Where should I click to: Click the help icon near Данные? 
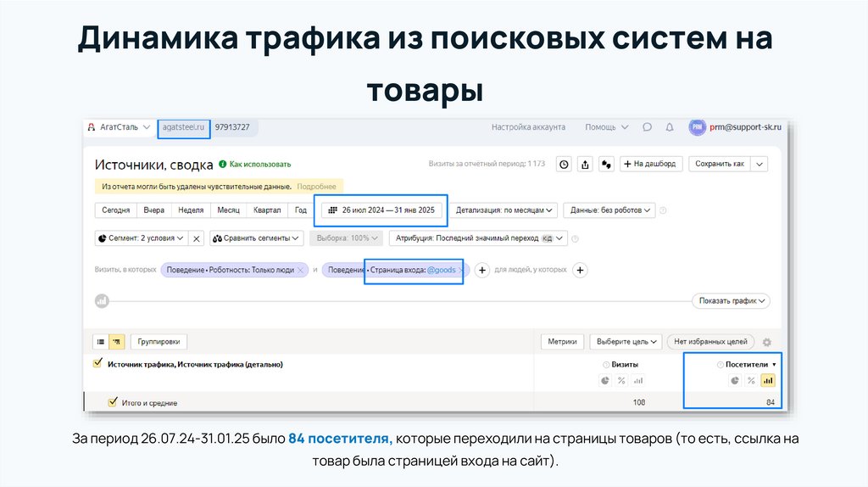tap(663, 210)
